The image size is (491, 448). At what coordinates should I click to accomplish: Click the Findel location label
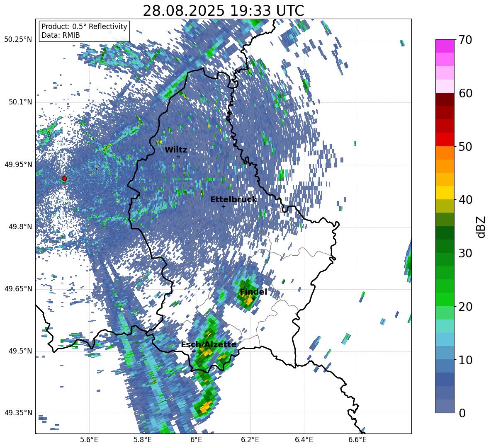point(253,292)
